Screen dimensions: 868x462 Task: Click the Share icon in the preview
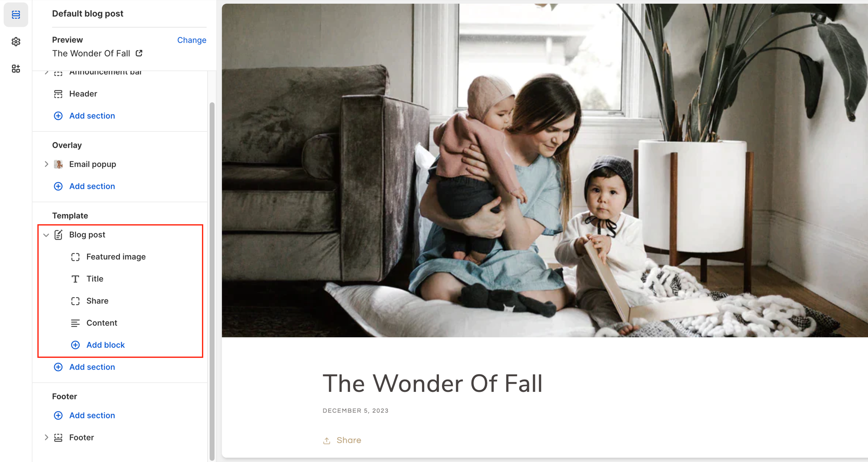pos(327,441)
